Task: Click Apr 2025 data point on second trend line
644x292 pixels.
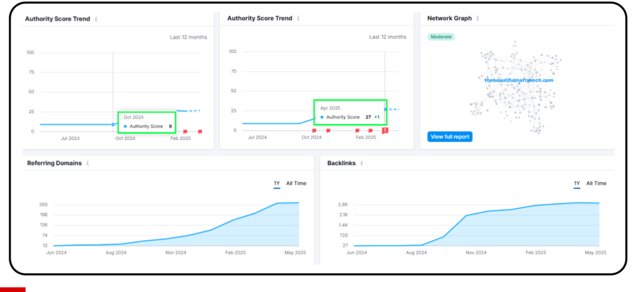Action: (x=386, y=109)
